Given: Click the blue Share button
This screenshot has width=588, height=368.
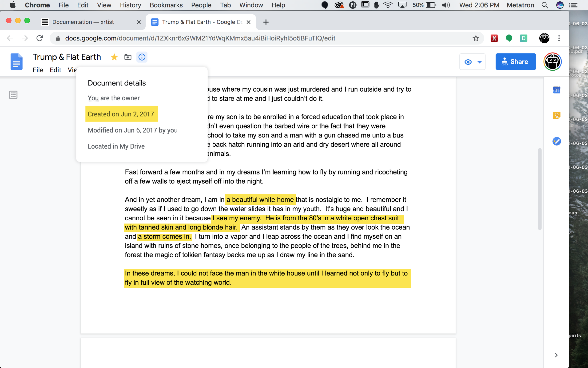Looking at the screenshot, I should tap(515, 62).
